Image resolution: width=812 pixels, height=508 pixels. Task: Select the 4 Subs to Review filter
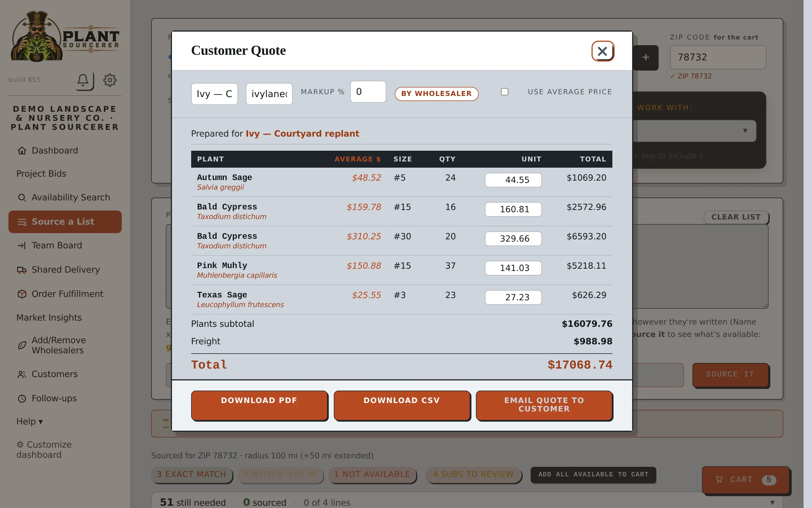[x=473, y=474]
